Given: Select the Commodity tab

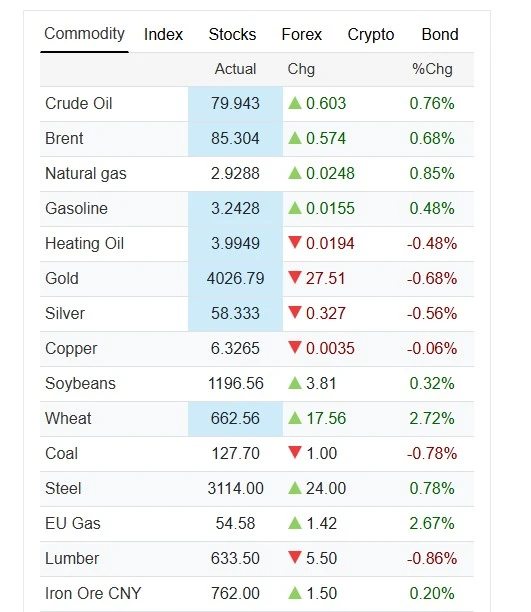Looking at the screenshot, I should [x=84, y=34].
